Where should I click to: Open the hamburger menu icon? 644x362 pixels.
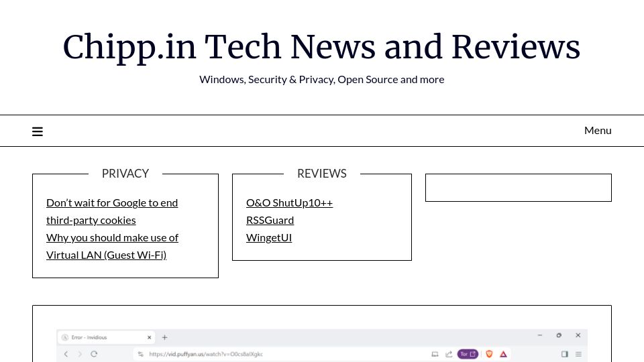pyautogui.click(x=38, y=131)
